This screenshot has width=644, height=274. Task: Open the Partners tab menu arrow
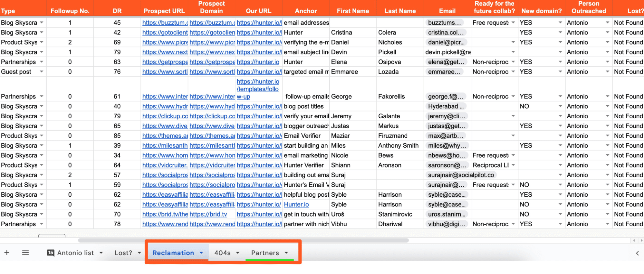coord(286,253)
